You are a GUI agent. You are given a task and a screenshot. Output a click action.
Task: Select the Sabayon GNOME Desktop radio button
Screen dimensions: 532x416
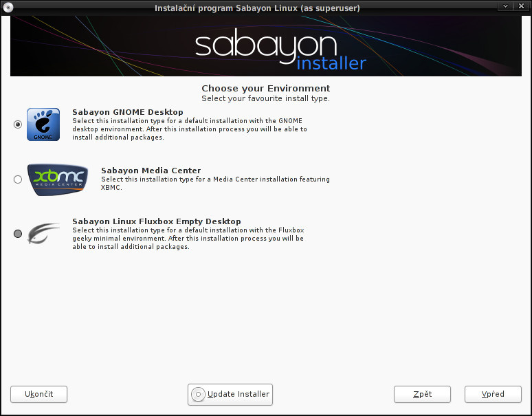click(18, 124)
